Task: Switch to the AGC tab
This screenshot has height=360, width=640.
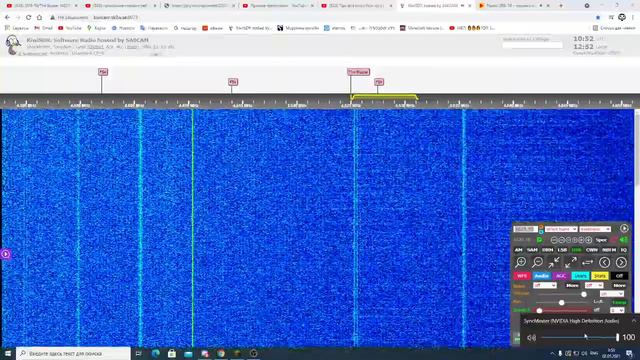Action: click(x=561, y=276)
